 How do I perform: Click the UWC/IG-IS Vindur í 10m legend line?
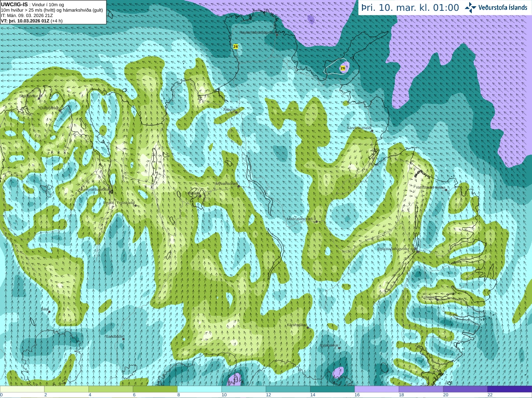click(x=32, y=5)
